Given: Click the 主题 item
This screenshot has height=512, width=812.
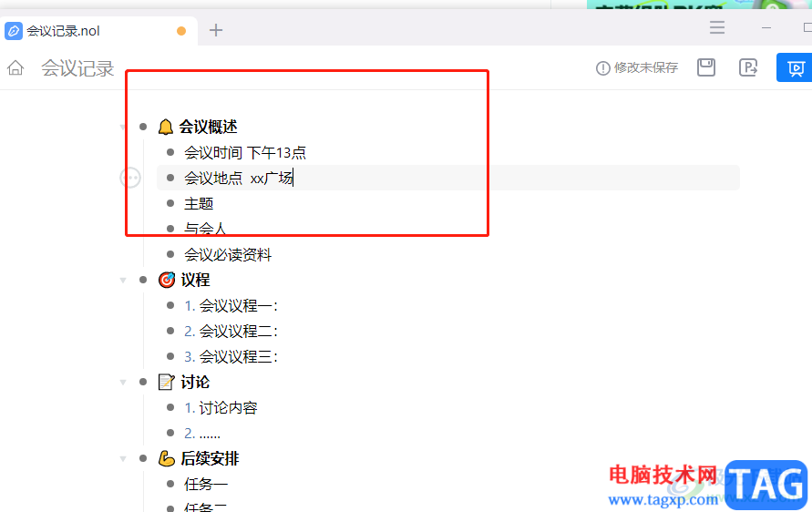Looking at the screenshot, I should (x=199, y=203).
